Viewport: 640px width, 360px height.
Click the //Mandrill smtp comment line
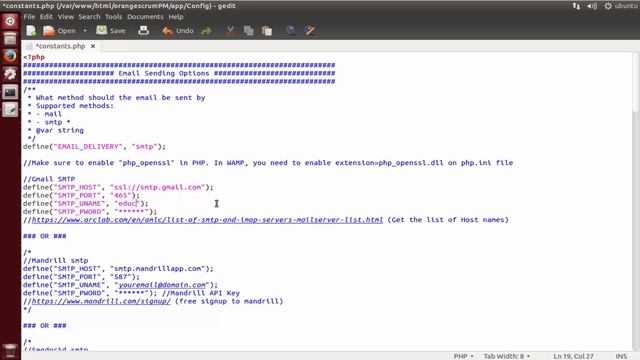click(56, 260)
